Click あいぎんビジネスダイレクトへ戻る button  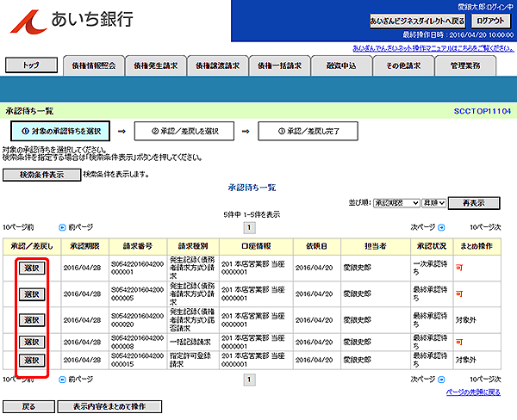(x=417, y=21)
